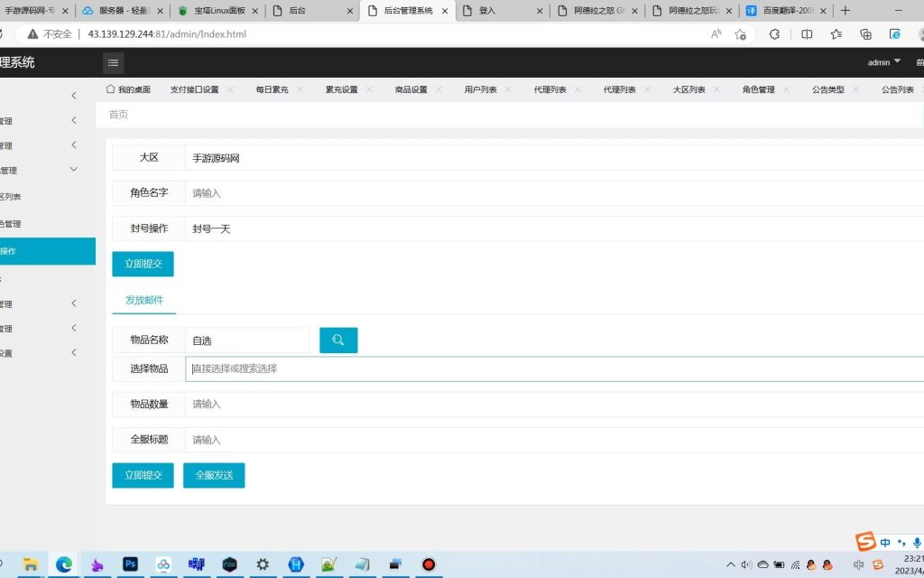Open the 大区 dropdown showing 手游源码网

pos(550,158)
